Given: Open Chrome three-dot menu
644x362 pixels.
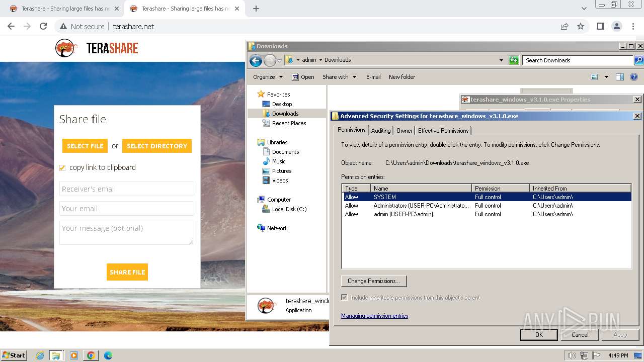Looking at the screenshot, I should 632,26.
